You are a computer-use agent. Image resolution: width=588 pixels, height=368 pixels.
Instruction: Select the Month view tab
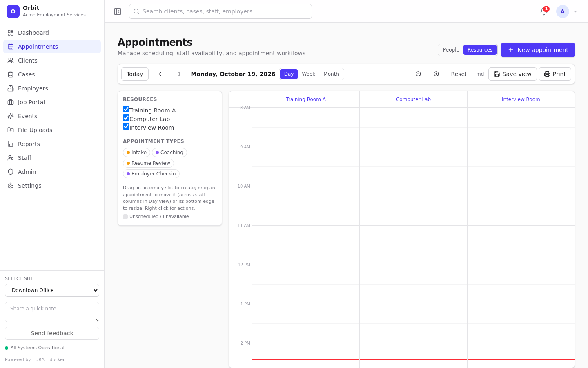click(x=331, y=74)
